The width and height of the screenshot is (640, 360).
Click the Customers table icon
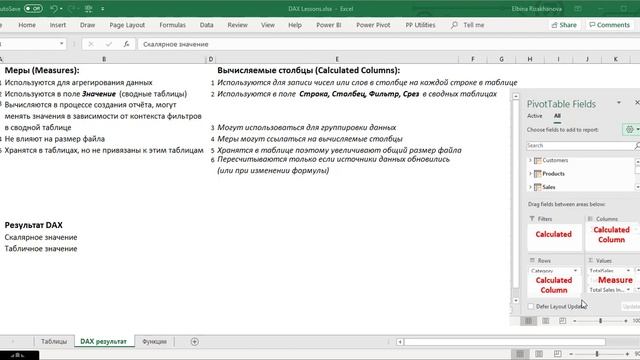pyautogui.click(x=538, y=160)
